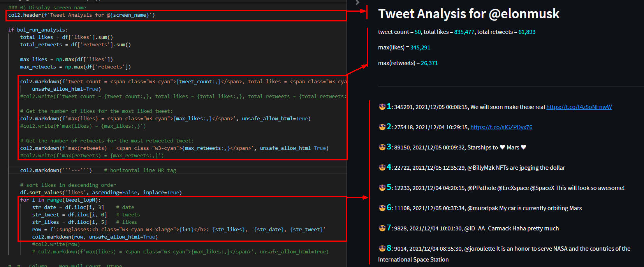Click tweet text '@BillyM2k NFTs are jpeging the dollar'
The width and height of the screenshot is (644, 267).
[516, 168]
